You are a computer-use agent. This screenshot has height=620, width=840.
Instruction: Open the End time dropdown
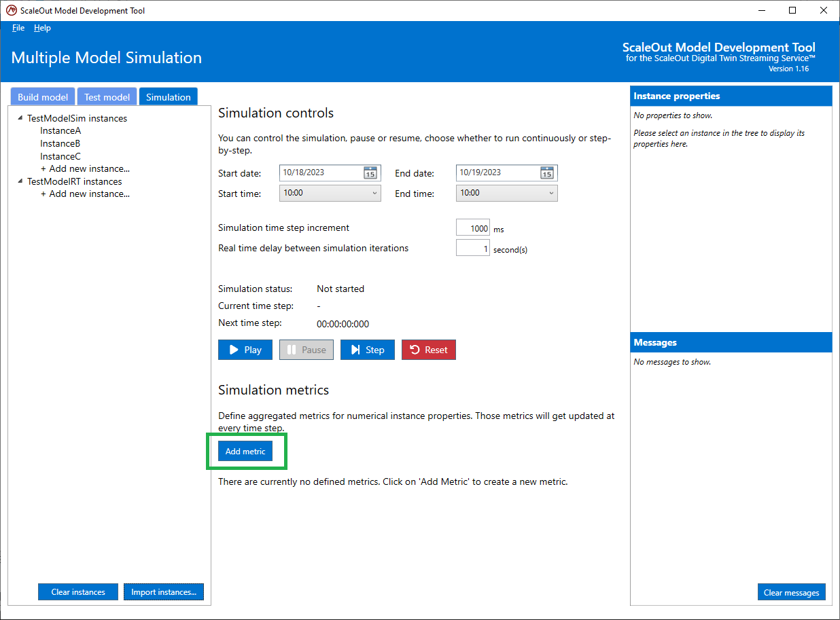pyautogui.click(x=507, y=193)
